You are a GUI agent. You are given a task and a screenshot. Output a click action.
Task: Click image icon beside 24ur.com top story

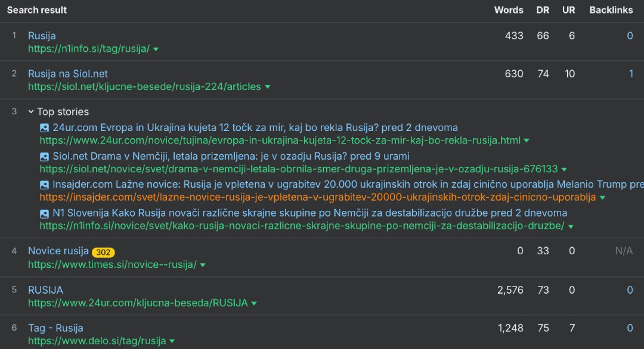(44, 128)
